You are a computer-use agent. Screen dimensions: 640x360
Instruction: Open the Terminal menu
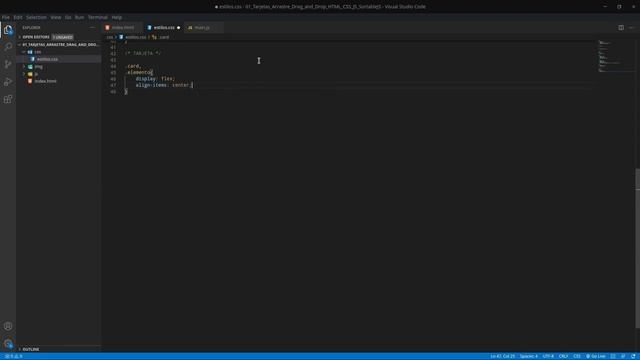coord(98,17)
